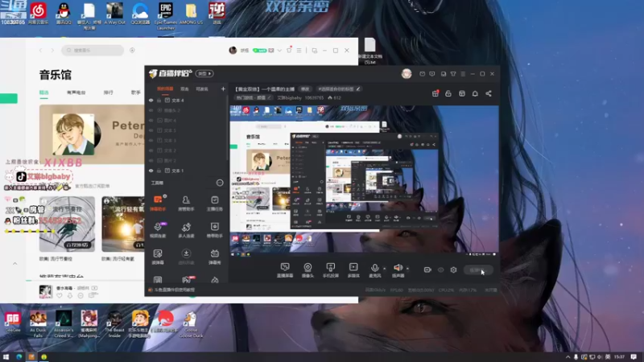Add a new scene with plus icon
The height and width of the screenshot is (362, 644).
pos(223,88)
